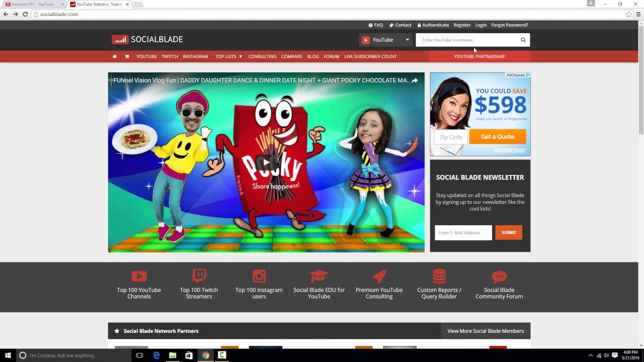The height and width of the screenshot is (362, 644).
Task: Open Social Blade Community Forum icon
Action: [499, 277]
